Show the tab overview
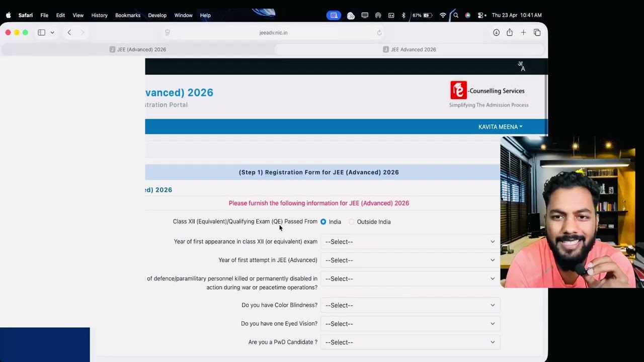This screenshot has width=644, height=362. [x=537, y=32]
